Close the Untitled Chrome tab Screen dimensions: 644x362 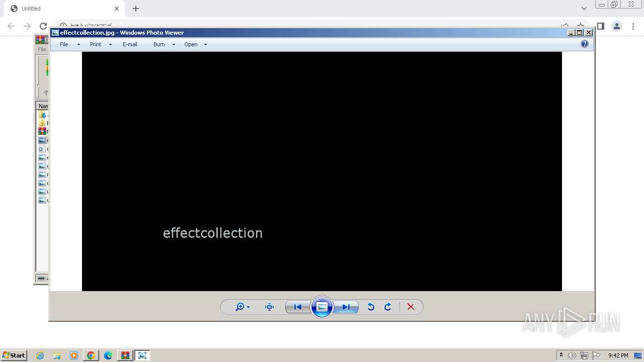point(117,9)
